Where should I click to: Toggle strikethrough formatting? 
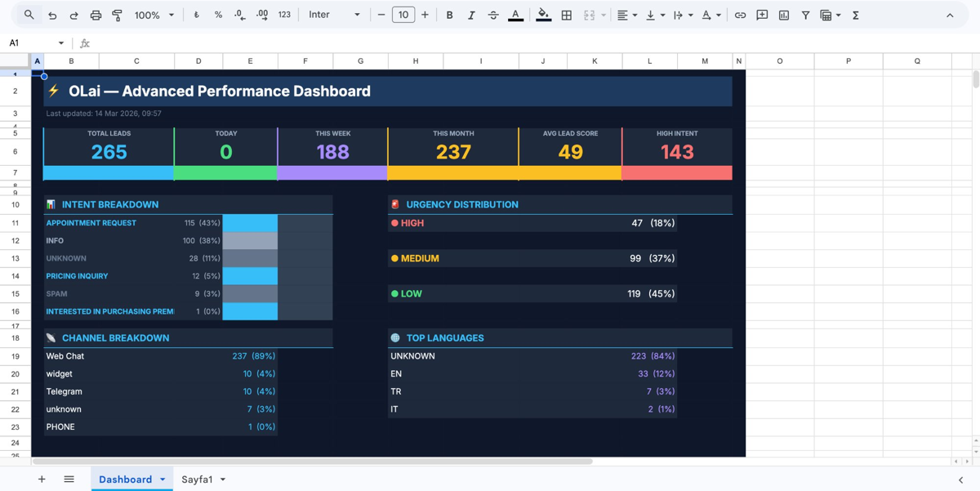[494, 14]
